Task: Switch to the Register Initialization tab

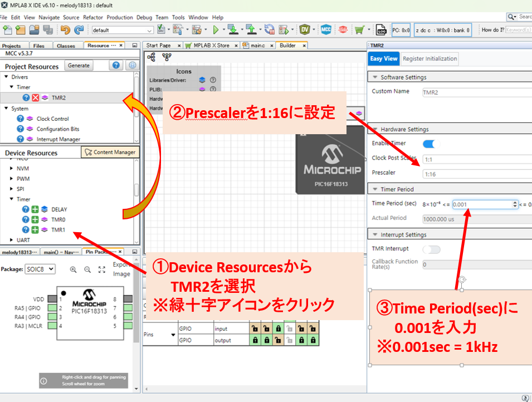Action: pos(429,58)
